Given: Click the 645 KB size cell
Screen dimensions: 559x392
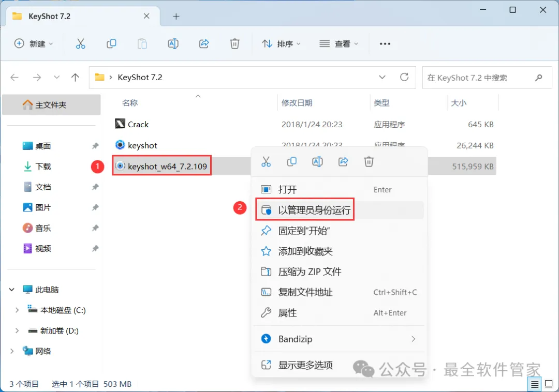Looking at the screenshot, I should click(x=480, y=124).
